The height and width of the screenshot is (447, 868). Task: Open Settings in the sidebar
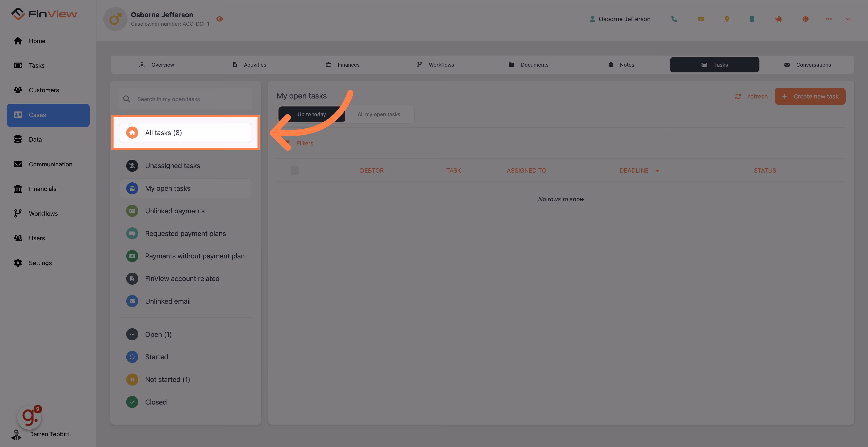pos(48,263)
